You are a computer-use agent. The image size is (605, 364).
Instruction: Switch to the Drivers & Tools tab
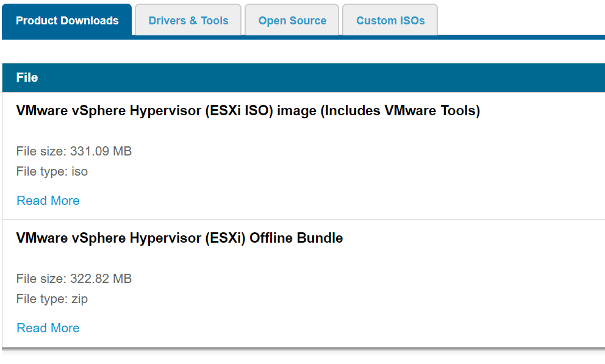[x=188, y=20]
